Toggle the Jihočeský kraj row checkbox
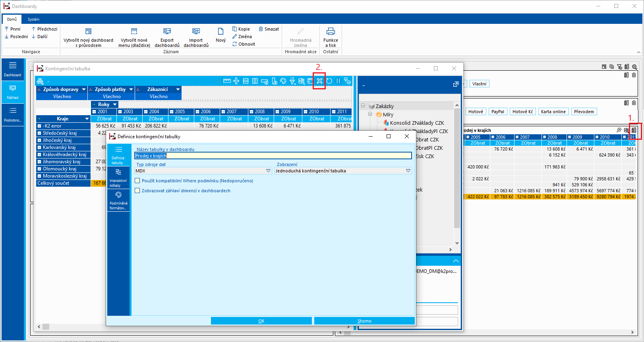 pyautogui.click(x=39, y=140)
